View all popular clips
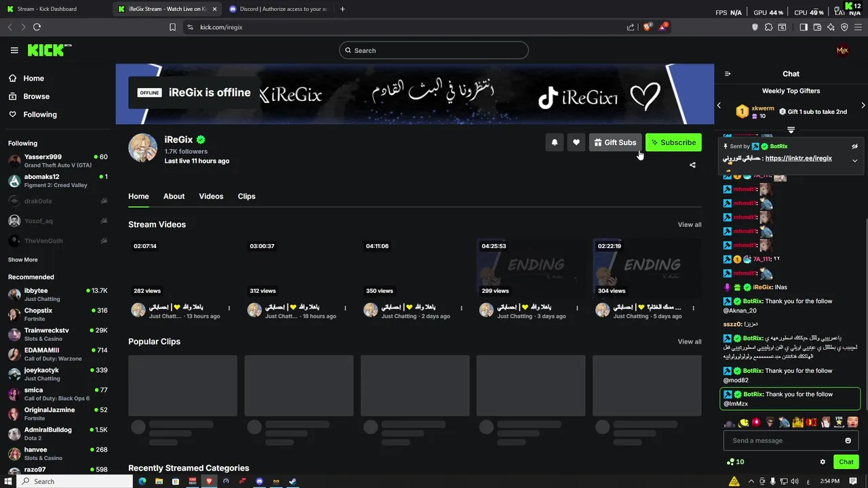The width and height of the screenshot is (868, 488). (x=690, y=342)
